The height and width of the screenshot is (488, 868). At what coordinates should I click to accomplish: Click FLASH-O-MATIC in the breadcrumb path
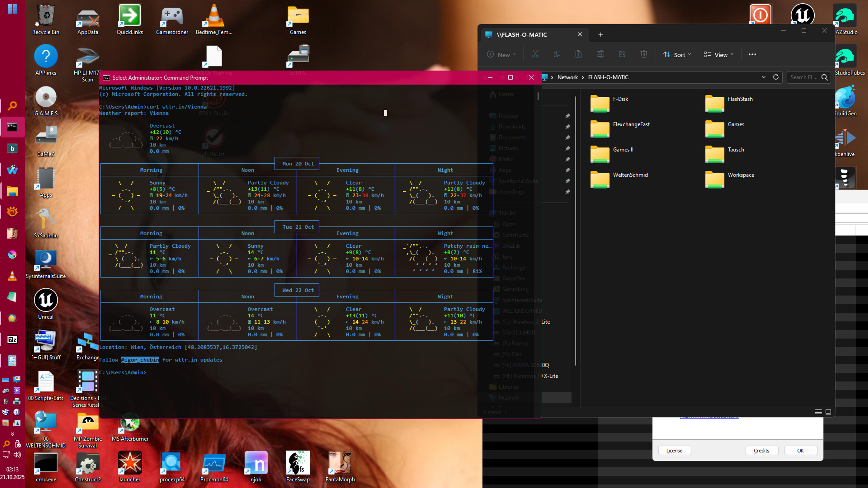point(608,77)
